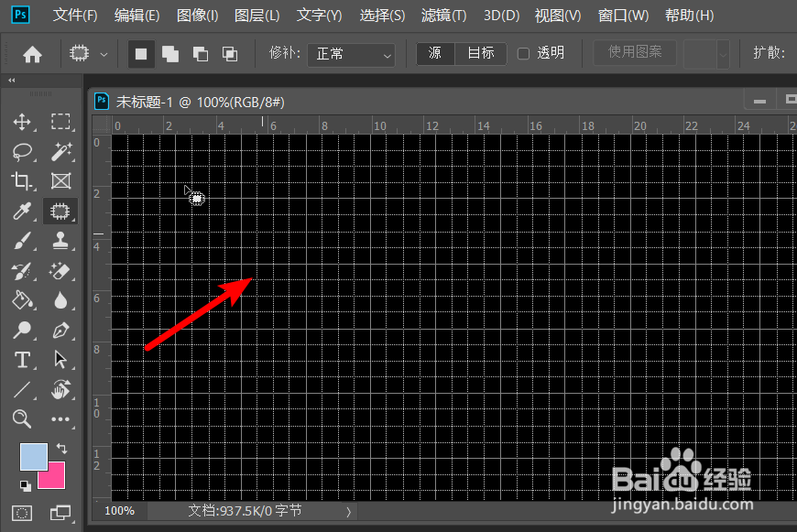This screenshot has width=797, height=532.
Task: Select the Brush tool
Action: click(22, 241)
